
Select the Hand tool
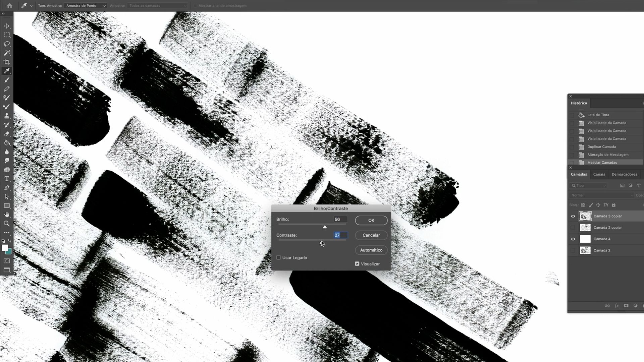(7, 215)
